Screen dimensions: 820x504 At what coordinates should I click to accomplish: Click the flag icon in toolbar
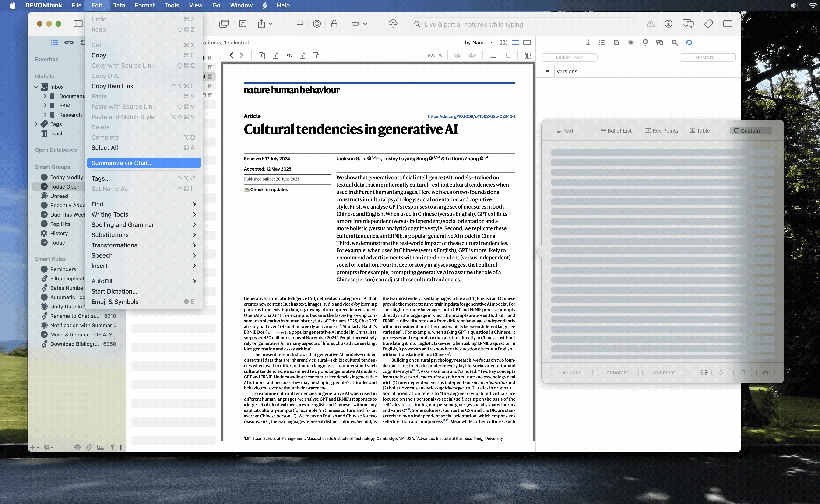pos(299,24)
